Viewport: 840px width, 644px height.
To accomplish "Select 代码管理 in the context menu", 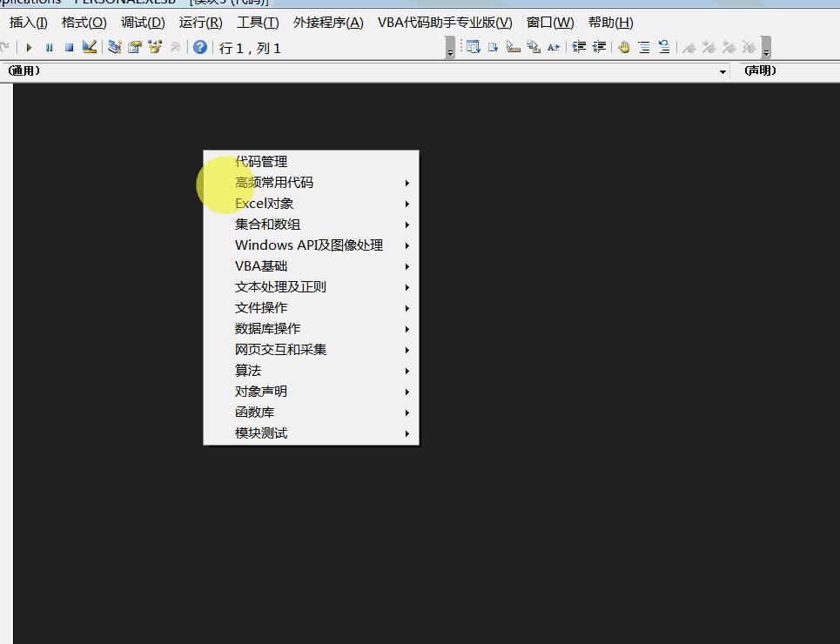I will tap(261, 161).
